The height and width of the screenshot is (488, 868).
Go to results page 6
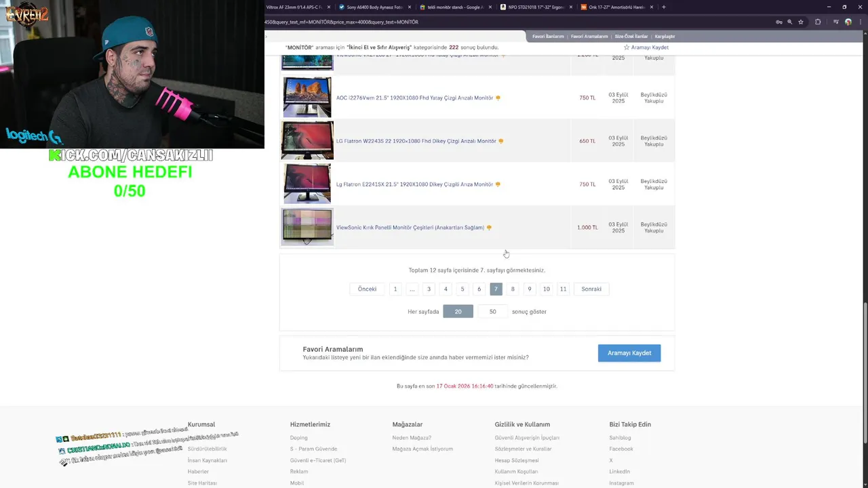pyautogui.click(x=479, y=289)
